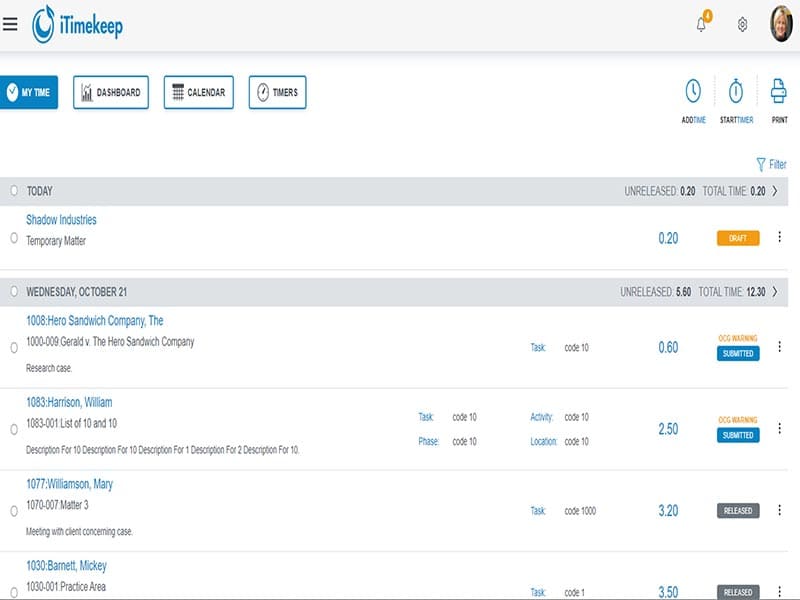Screen dimensions: 800x600
Task: Open the notifications bell
Action: 701,25
